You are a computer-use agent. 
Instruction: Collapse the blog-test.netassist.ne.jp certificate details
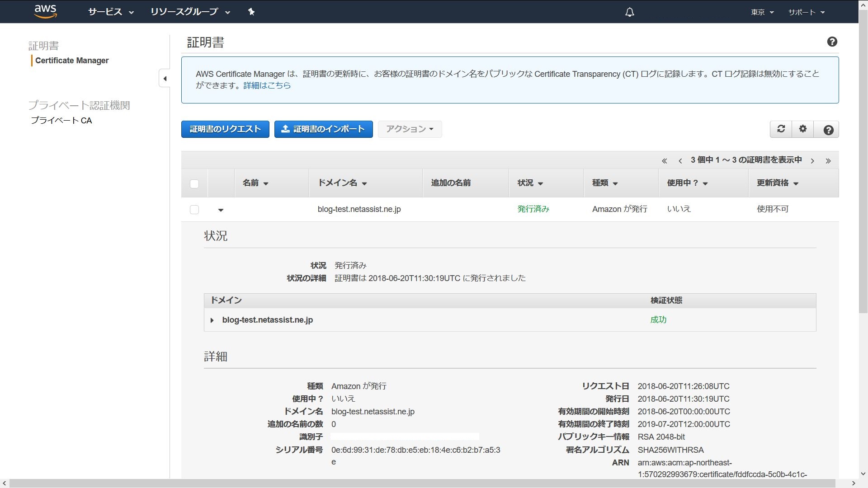[x=221, y=210]
